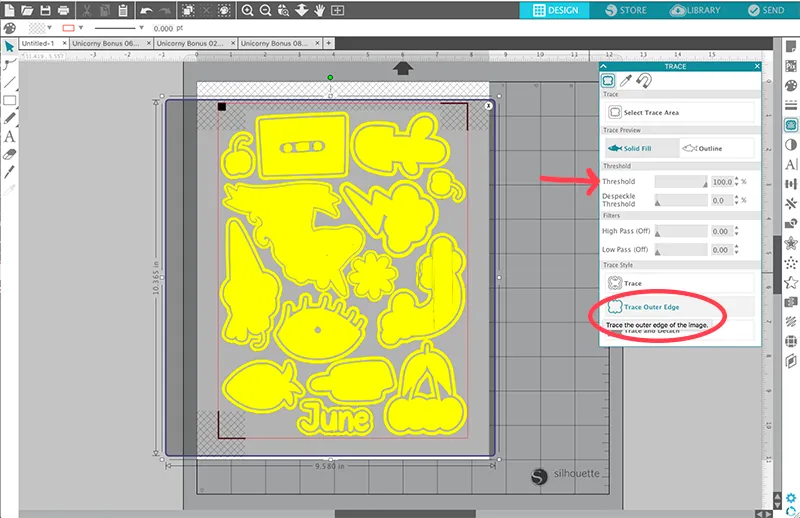Screen dimensions: 800x518
Task: Click Trace Outer Edge button
Action: click(x=650, y=307)
